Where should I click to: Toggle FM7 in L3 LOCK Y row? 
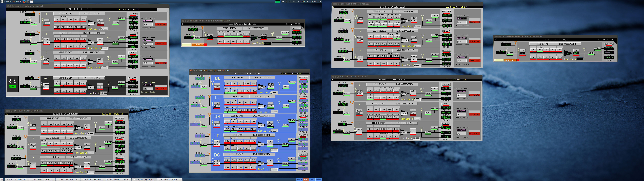coord(64,66)
